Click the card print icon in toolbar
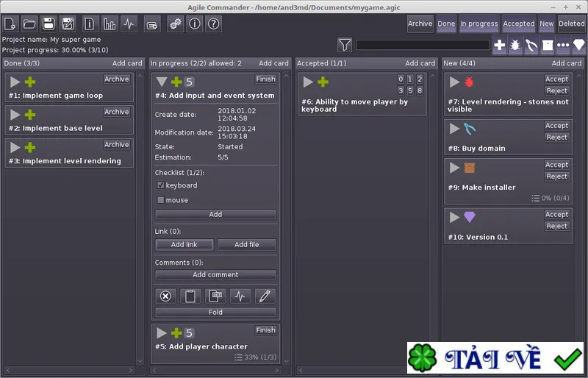Image resolution: width=588 pixels, height=378 pixels. coord(152,24)
